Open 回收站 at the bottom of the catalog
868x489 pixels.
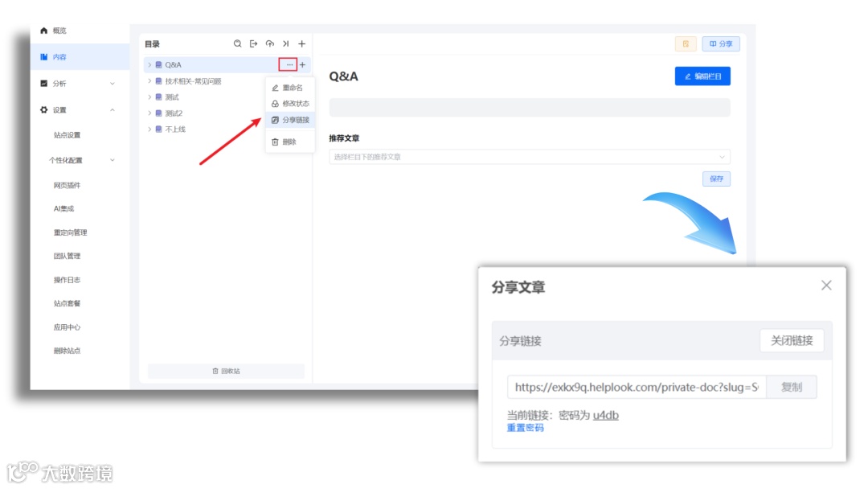pyautogui.click(x=225, y=370)
